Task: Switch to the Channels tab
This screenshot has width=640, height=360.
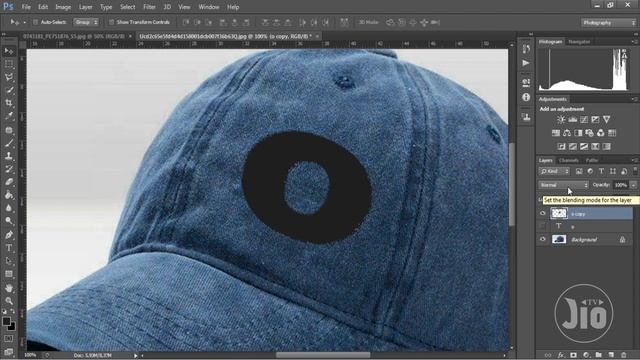Action: point(569,160)
